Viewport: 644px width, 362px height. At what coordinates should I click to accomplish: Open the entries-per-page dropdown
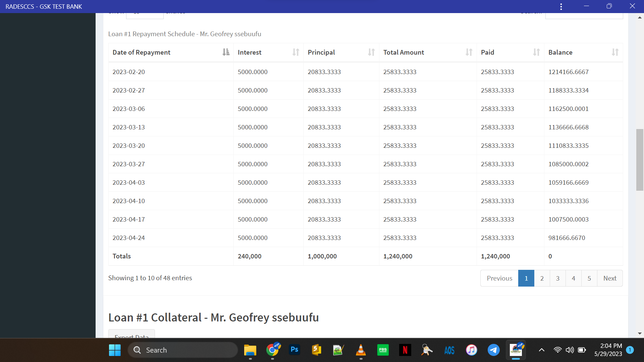tap(145, 15)
